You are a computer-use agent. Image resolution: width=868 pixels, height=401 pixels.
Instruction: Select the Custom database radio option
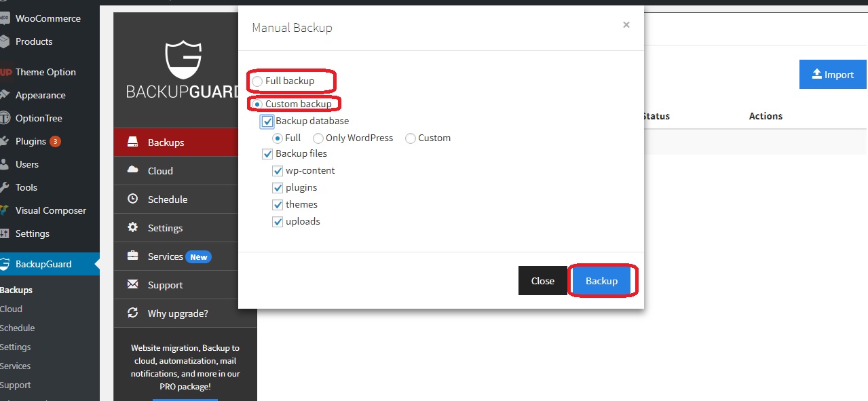411,138
